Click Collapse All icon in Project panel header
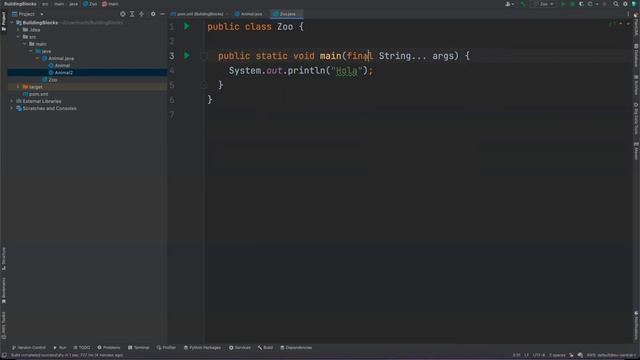This screenshot has height=360, width=640. [141, 14]
